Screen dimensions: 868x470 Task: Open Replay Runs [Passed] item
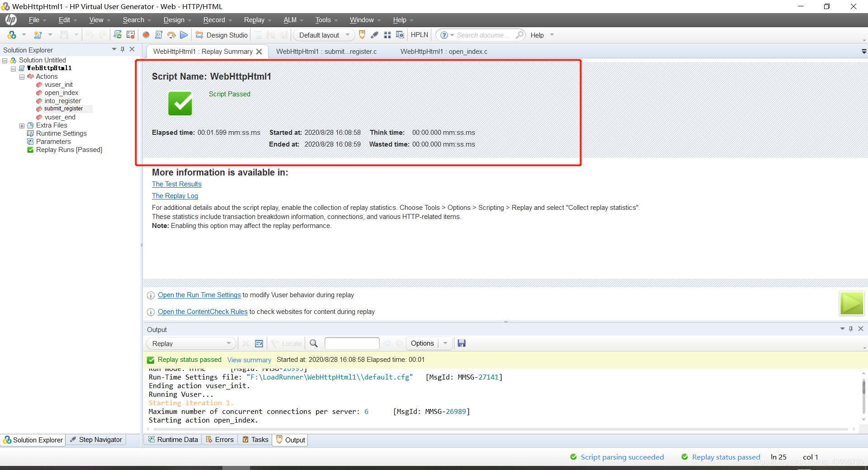tap(69, 150)
